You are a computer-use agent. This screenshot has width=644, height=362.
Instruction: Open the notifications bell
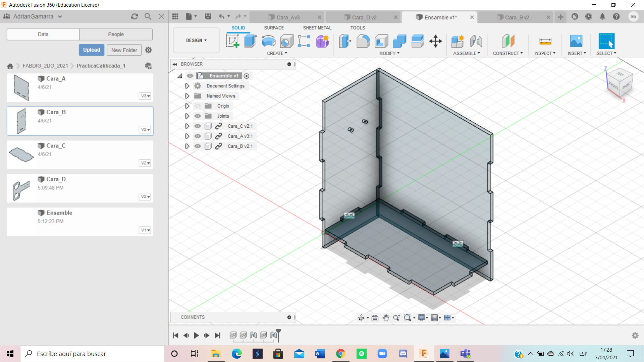(x=602, y=16)
